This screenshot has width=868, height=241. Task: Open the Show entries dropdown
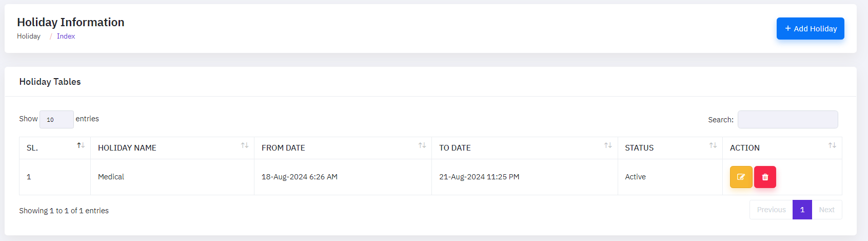click(56, 119)
